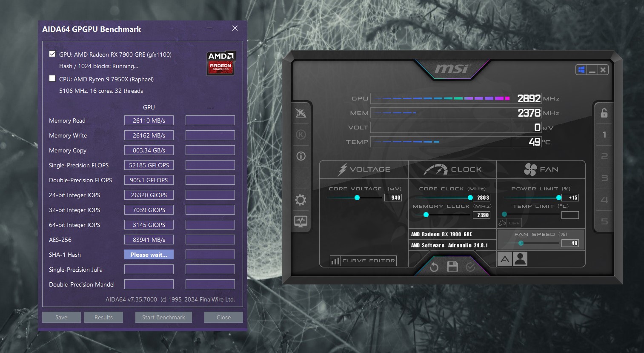Adjust the Memory Clock slider handle
Viewport: 644px width, 353px height.
click(426, 215)
